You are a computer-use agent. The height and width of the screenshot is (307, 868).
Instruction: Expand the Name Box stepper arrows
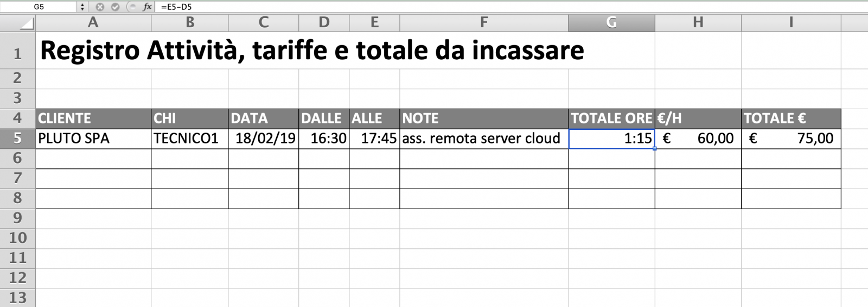point(82,7)
